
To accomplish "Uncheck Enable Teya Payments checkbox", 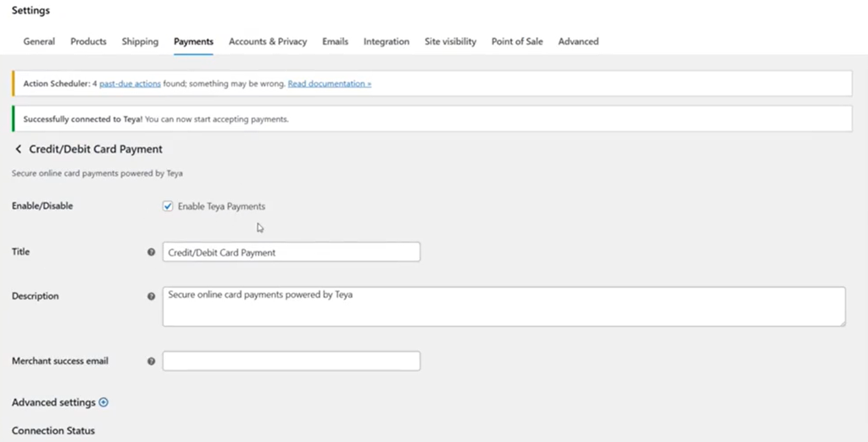I will (168, 207).
